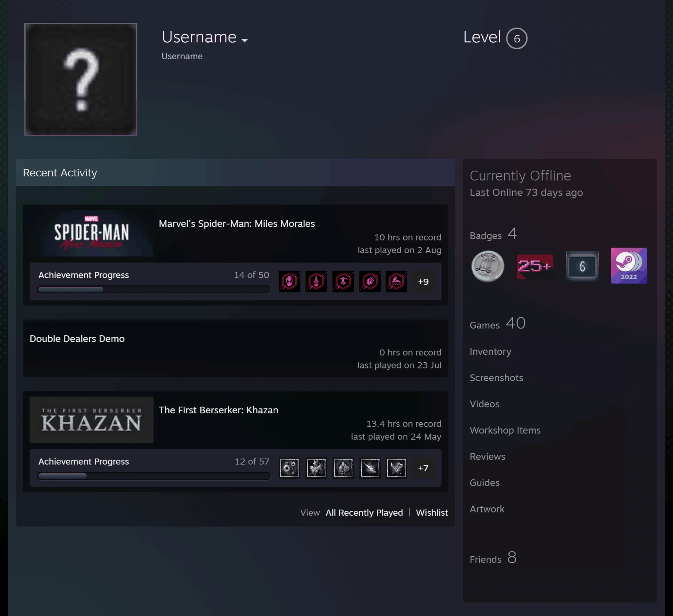Open the Artwork link

click(x=487, y=509)
